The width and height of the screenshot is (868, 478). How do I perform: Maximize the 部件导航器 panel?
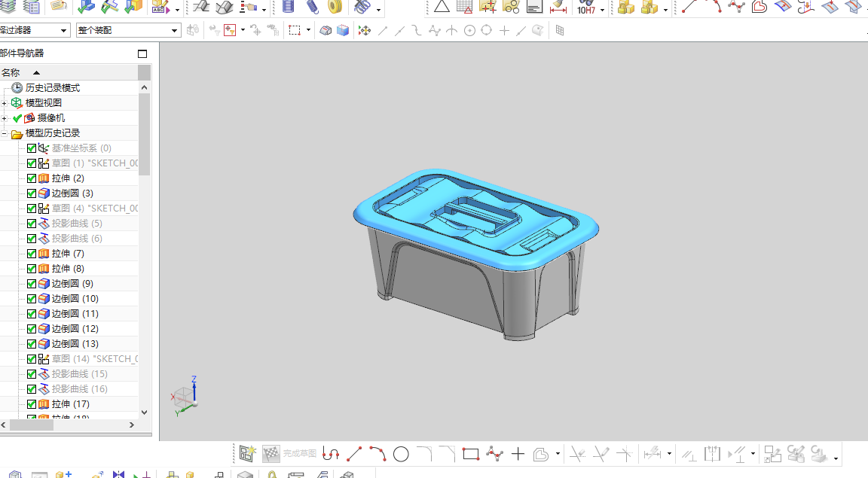click(142, 53)
